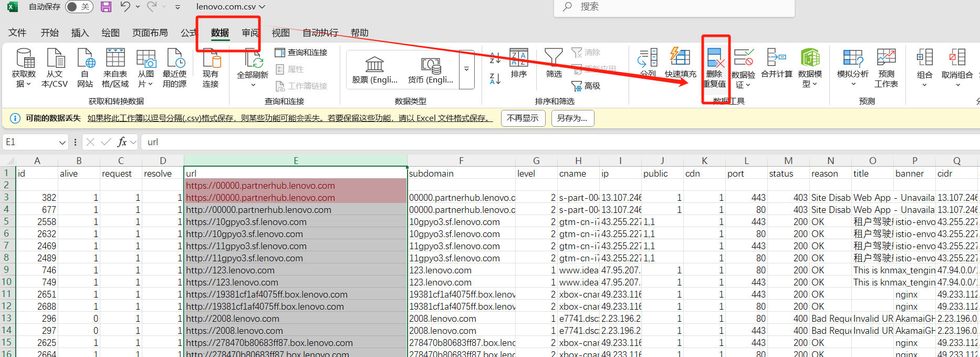Click the 另存为... button

572,118
